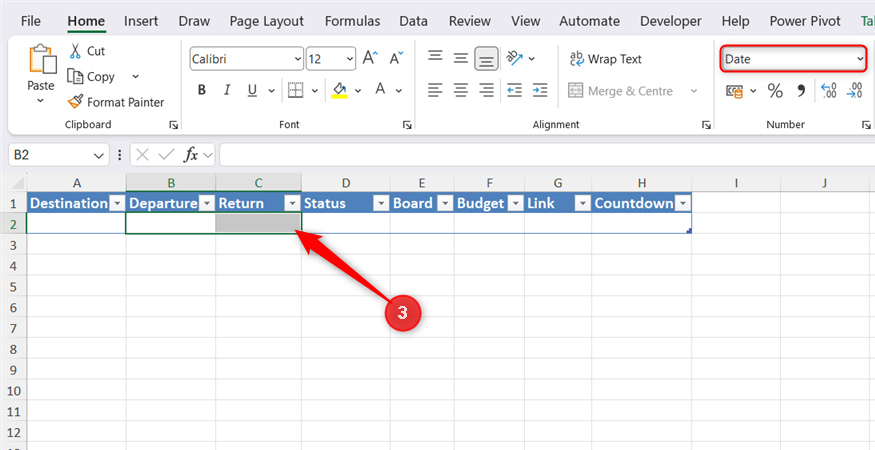875x450 pixels.
Task: Click the Copy icon
Action: [x=75, y=76]
